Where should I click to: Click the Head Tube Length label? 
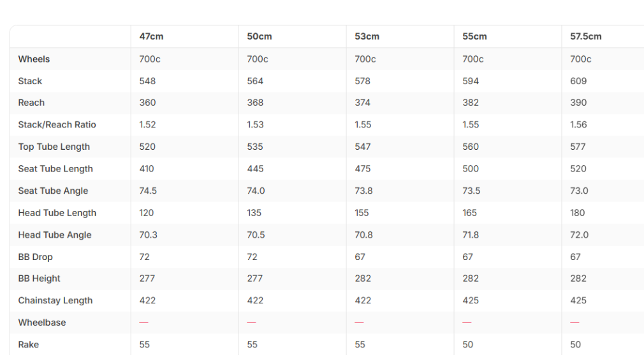click(57, 213)
